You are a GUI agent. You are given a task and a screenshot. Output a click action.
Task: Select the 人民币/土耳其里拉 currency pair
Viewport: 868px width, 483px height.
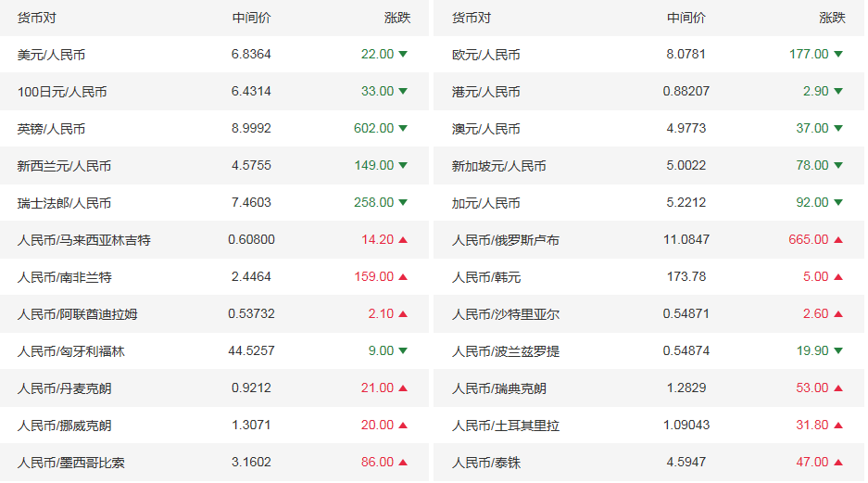(506, 426)
